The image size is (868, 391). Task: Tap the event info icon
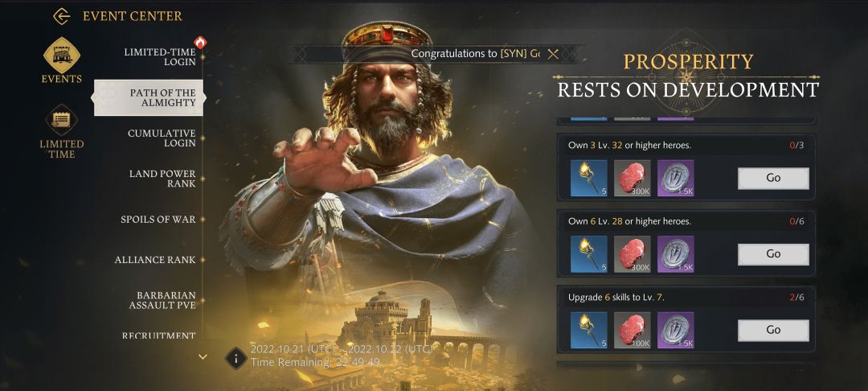click(235, 358)
